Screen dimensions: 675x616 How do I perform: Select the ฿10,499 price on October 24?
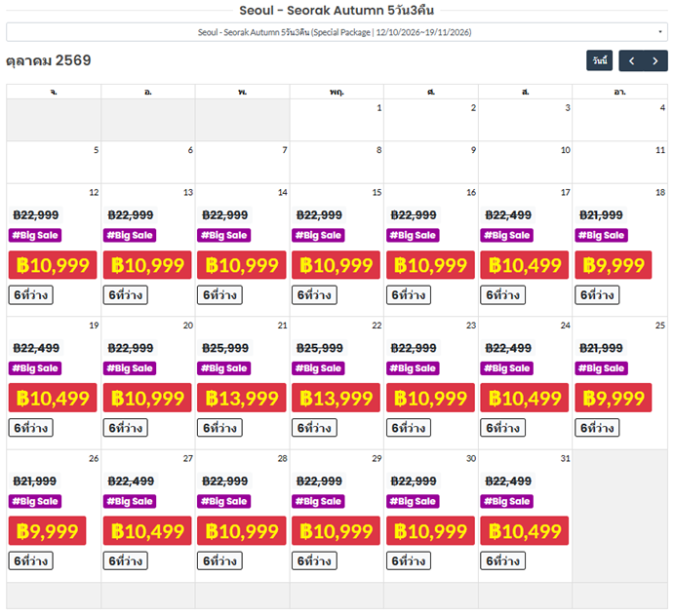pyautogui.click(x=525, y=398)
